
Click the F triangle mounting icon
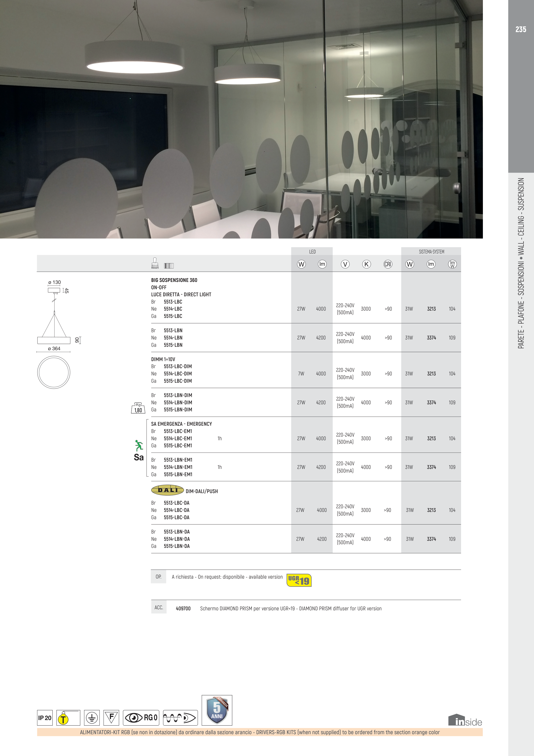tap(111, 717)
